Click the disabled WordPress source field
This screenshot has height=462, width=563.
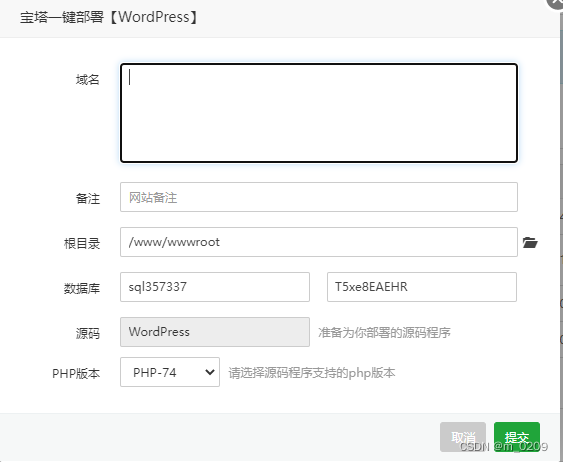click(215, 332)
